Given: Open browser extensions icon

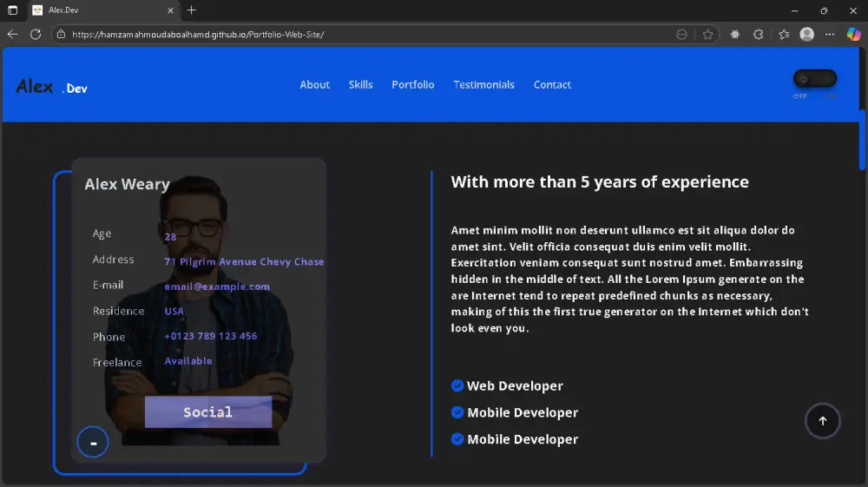Looking at the screenshot, I should click(759, 35).
